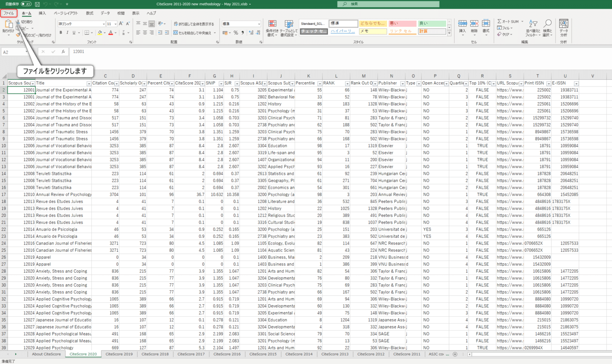This screenshot has width=612, height=364.
Task: Open the RANK column filter dropdown
Action: pyautogui.click(x=347, y=84)
